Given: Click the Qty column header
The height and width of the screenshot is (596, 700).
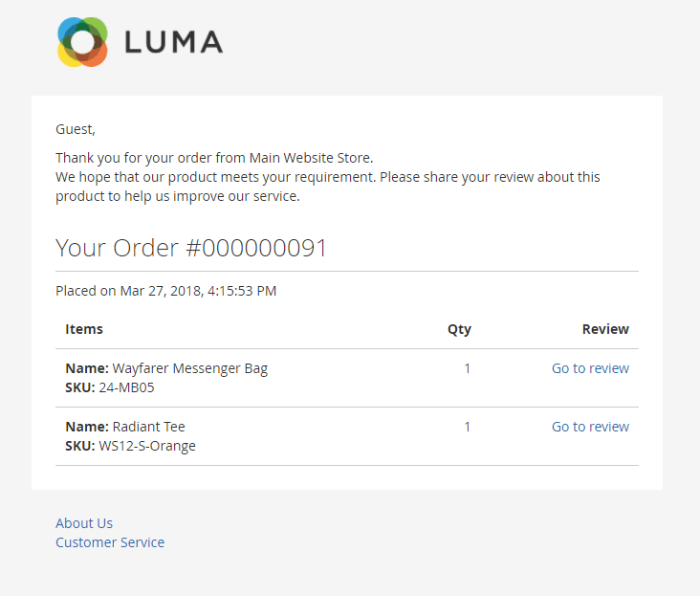Looking at the screenshot, I should click(459, 329).
